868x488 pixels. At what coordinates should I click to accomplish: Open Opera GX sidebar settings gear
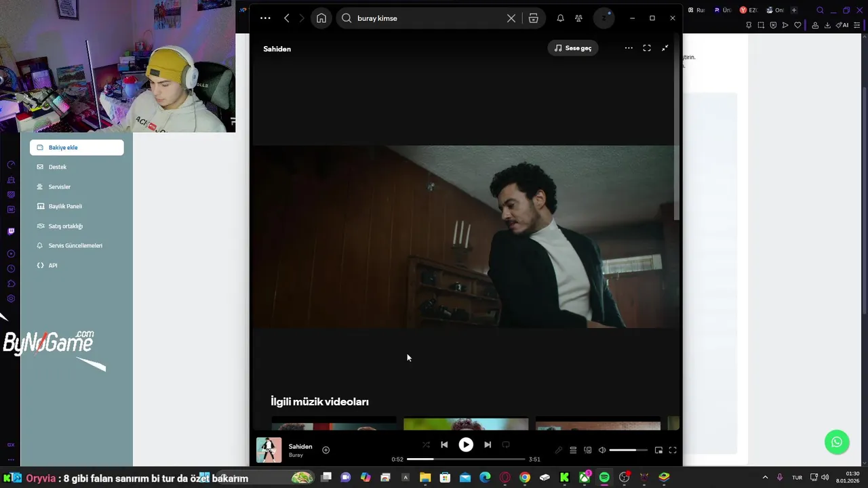tap(11, 299)
